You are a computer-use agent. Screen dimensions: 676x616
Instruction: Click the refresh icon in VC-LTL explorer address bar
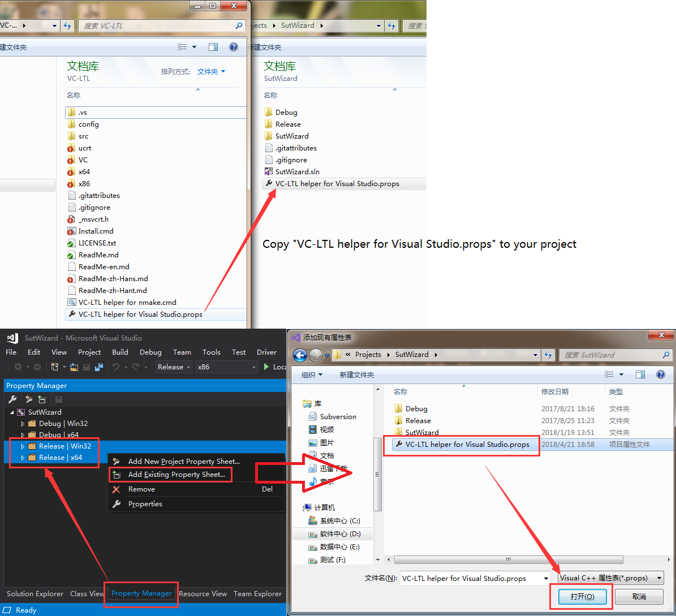[x=67, y=25]
